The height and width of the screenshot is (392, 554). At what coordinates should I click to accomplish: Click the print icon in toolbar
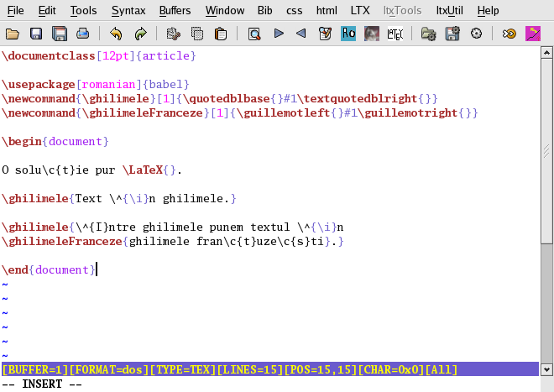(x=83, y=34)
